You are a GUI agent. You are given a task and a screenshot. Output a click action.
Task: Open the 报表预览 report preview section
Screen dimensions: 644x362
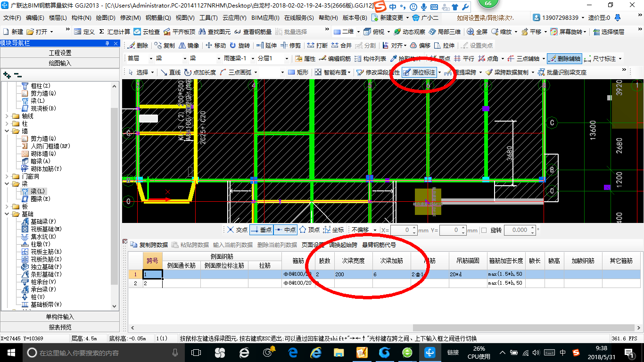coord(60,327)
